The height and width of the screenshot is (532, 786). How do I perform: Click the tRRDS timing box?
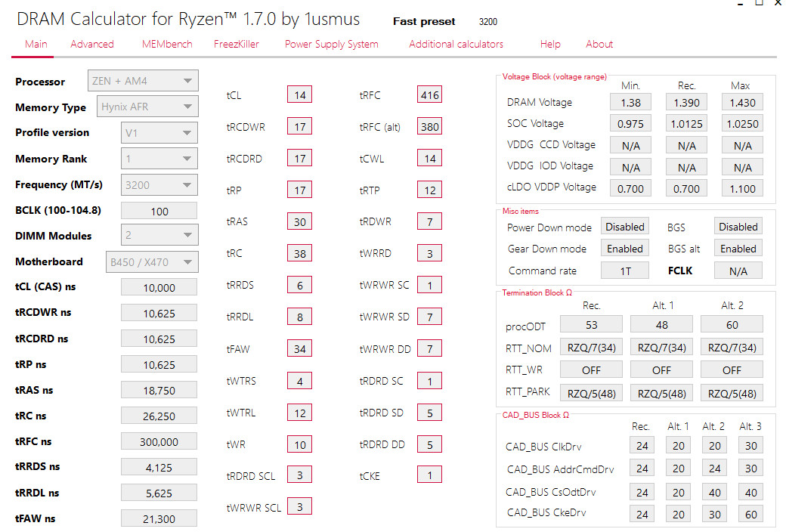300,285
